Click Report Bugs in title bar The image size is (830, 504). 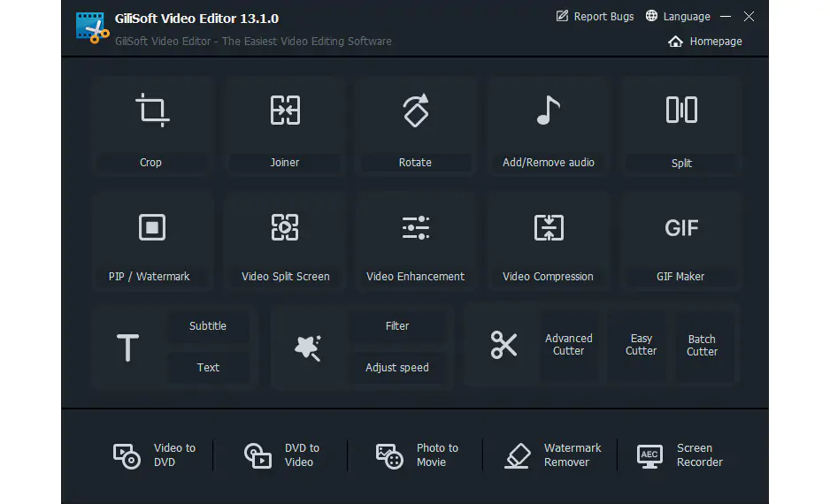[595, 16]
